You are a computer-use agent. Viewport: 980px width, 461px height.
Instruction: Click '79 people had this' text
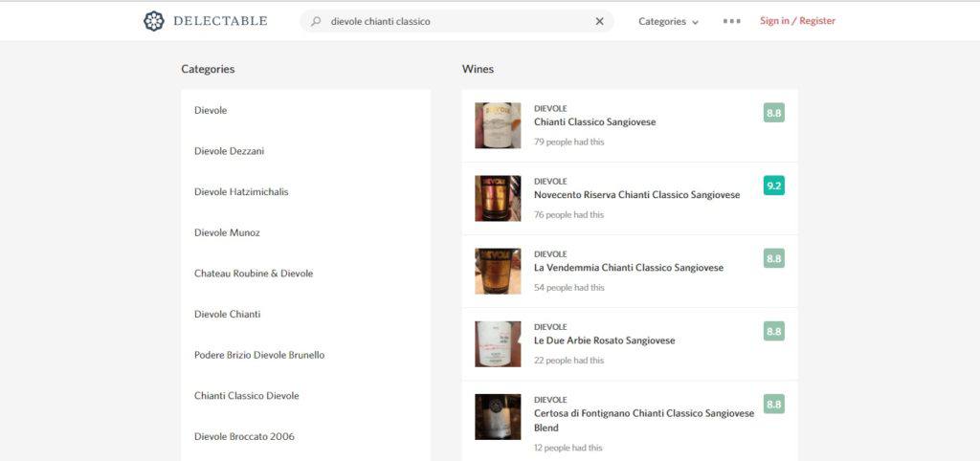568,142
